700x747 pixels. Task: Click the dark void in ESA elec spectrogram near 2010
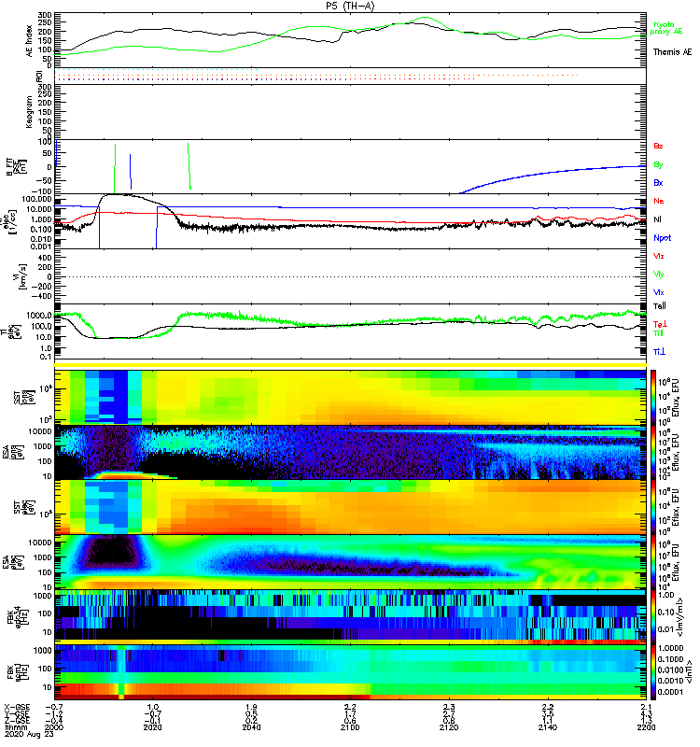click(113, 553)
